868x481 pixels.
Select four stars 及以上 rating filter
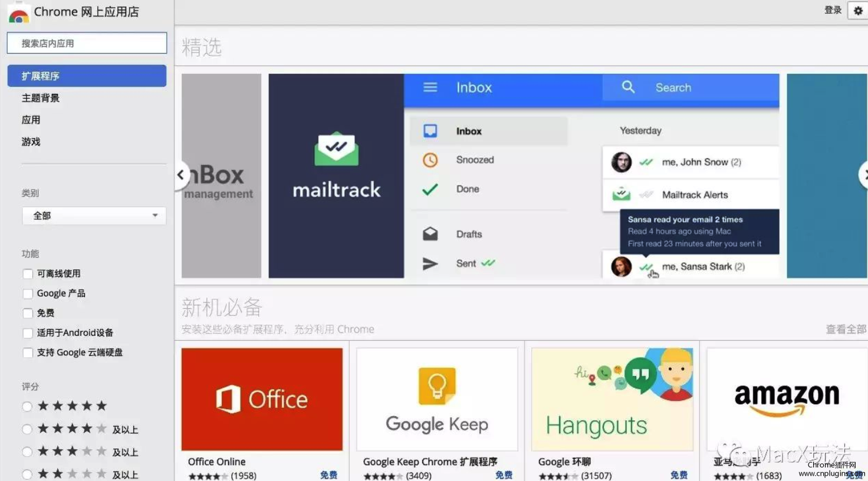click(27, 429)
